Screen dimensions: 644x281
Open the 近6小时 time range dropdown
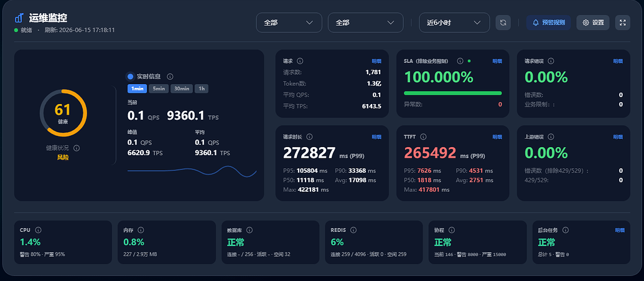[454, 22]
